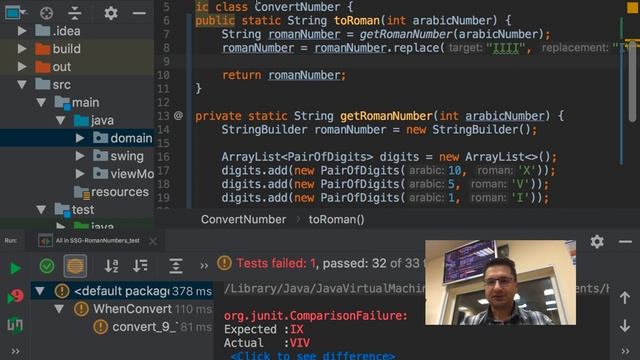Collapse the WhenConvert test node
Screen dimensions: 640x360
[x=59, y=309]
